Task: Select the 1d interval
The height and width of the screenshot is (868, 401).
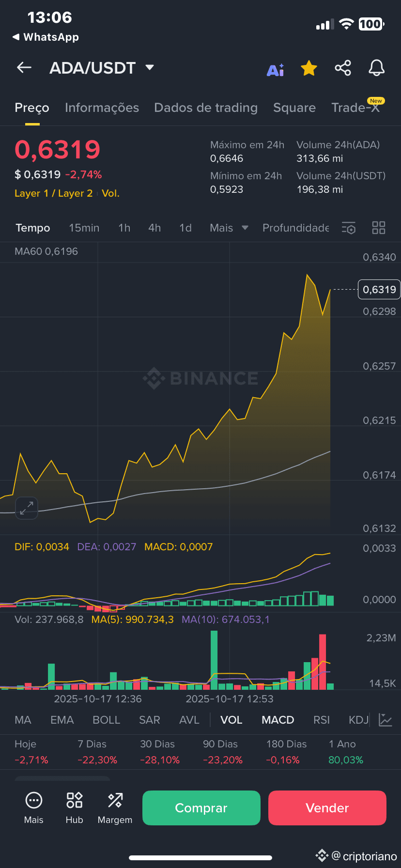Action: (x=185, y=228)
